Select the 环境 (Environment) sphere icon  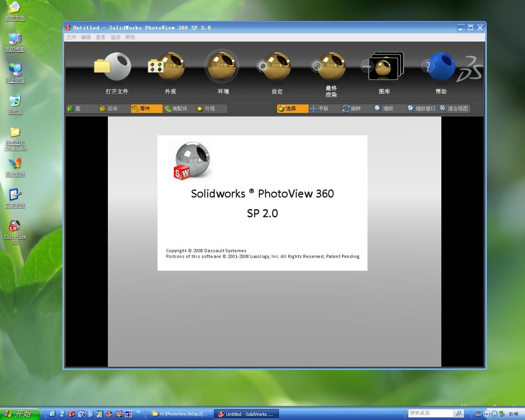pos(222,66)
